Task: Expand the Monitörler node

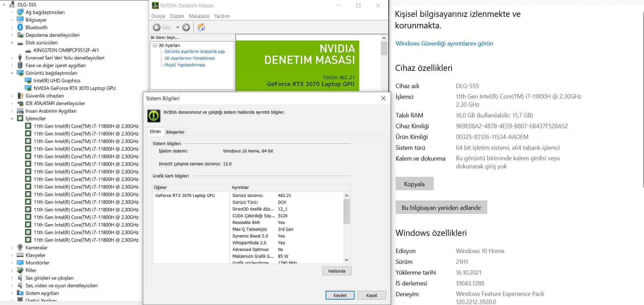Action: (12, 262)
